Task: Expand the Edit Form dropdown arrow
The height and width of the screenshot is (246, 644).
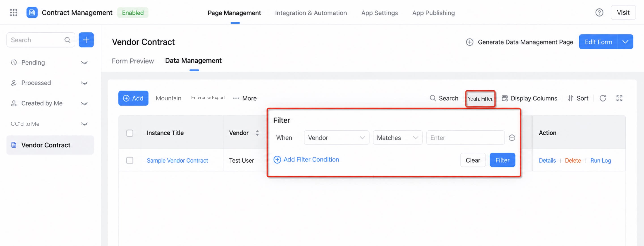Action: tap(625, 42)
